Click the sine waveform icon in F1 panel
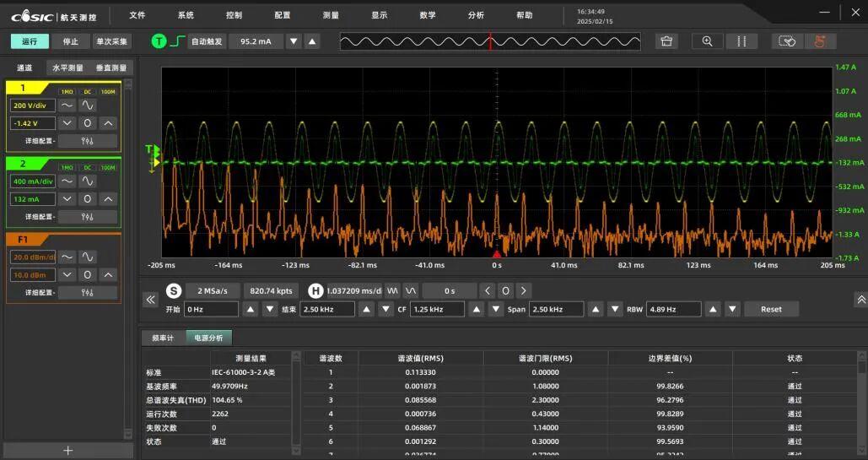The width and height of the screenshot is (868, 460). 88,257
